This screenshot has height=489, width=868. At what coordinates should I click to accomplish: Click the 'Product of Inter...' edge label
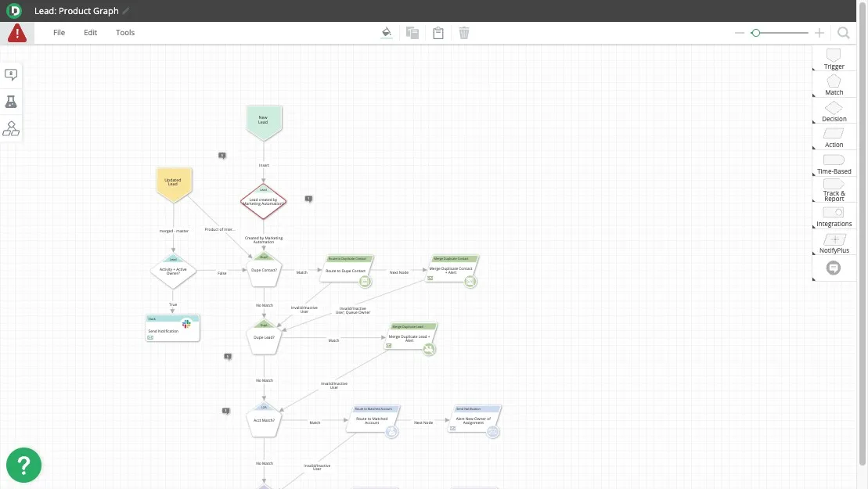tap(220, 229)
